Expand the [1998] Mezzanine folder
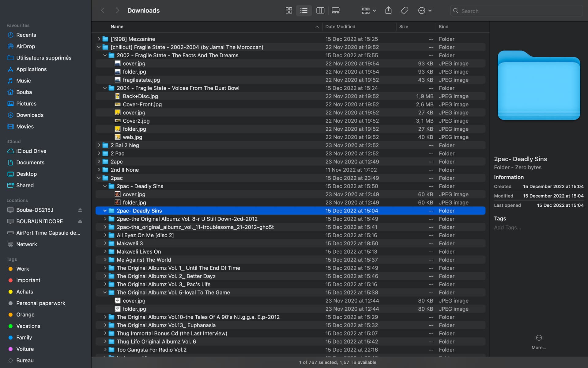Screen dimensions: 588x368 [x=99, y=39]
